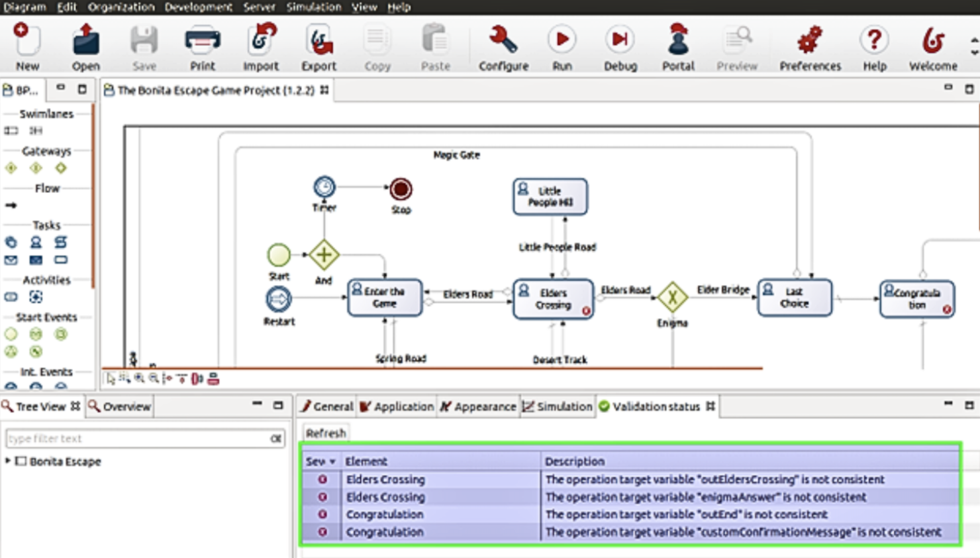Viewport: 980px width, 558px height.
Task: Choose the Script task icon in palette
Action: click(x=61, y=242)
